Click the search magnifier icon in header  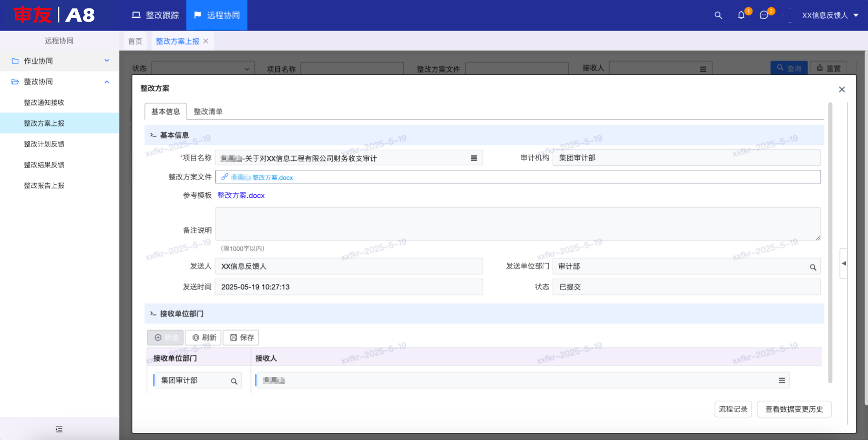coord(718,16)
